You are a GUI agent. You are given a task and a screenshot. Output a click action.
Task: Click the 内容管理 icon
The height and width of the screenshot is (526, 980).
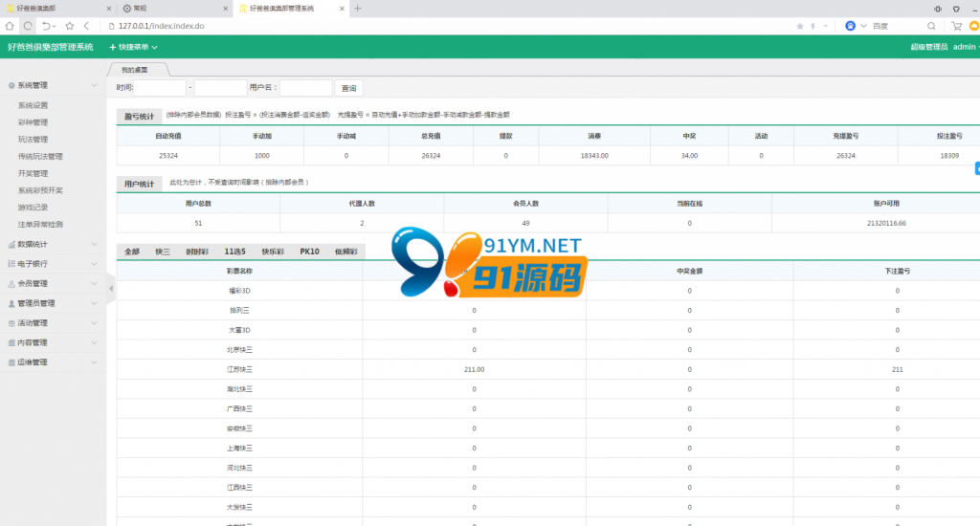[11, 343]
